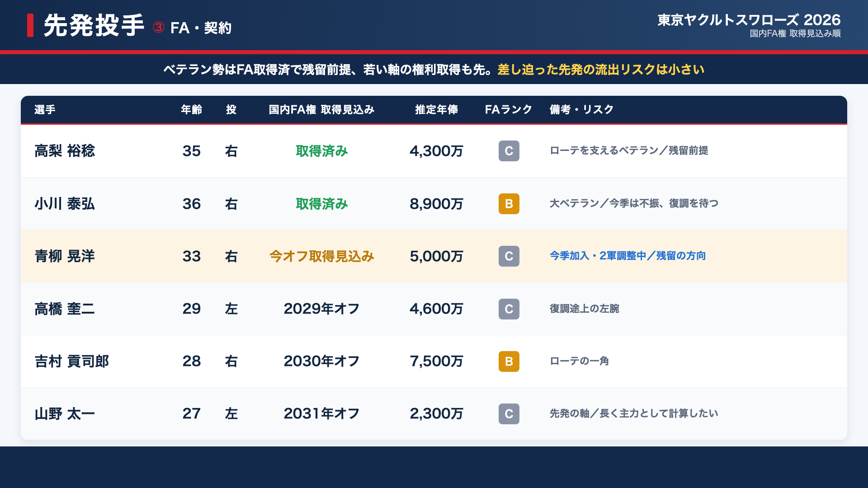
Task: Click the salary 4,300万
Action: click(437, 151)
